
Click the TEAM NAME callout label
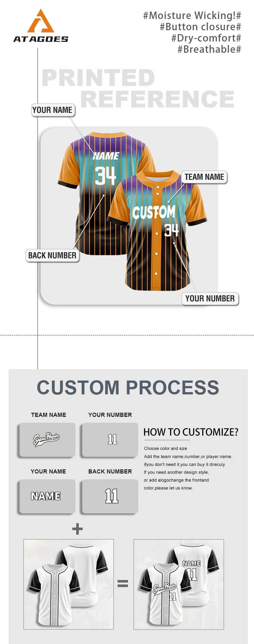coord(204,177)
